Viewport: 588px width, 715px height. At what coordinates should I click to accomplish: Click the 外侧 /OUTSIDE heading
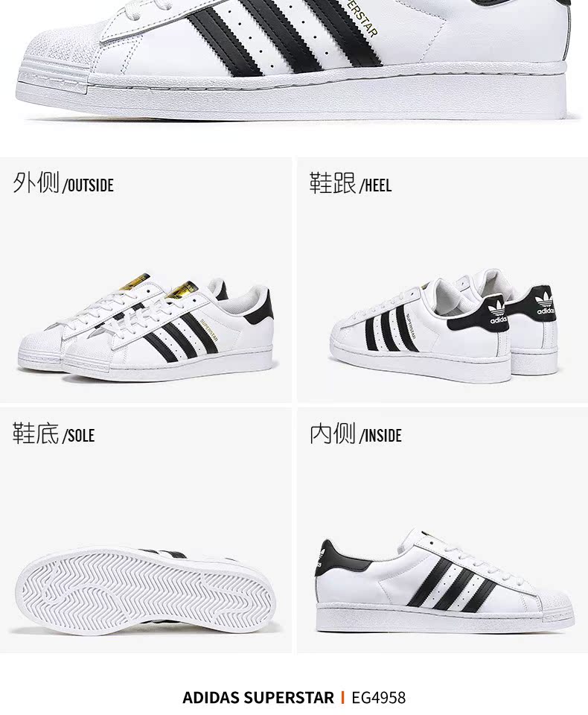[x=63, y=183]
